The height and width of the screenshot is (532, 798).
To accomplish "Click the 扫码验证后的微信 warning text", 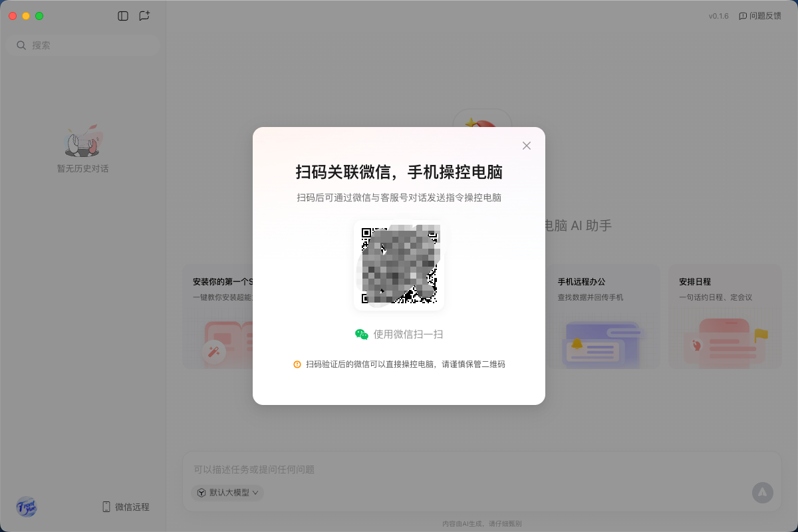I will [406, 364].
